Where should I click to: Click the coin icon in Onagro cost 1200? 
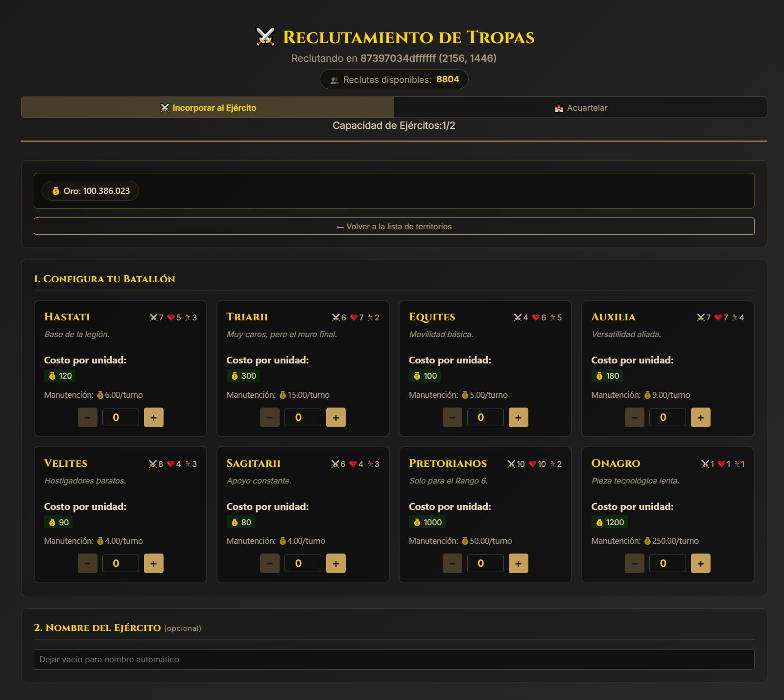(x=599, y=522)
